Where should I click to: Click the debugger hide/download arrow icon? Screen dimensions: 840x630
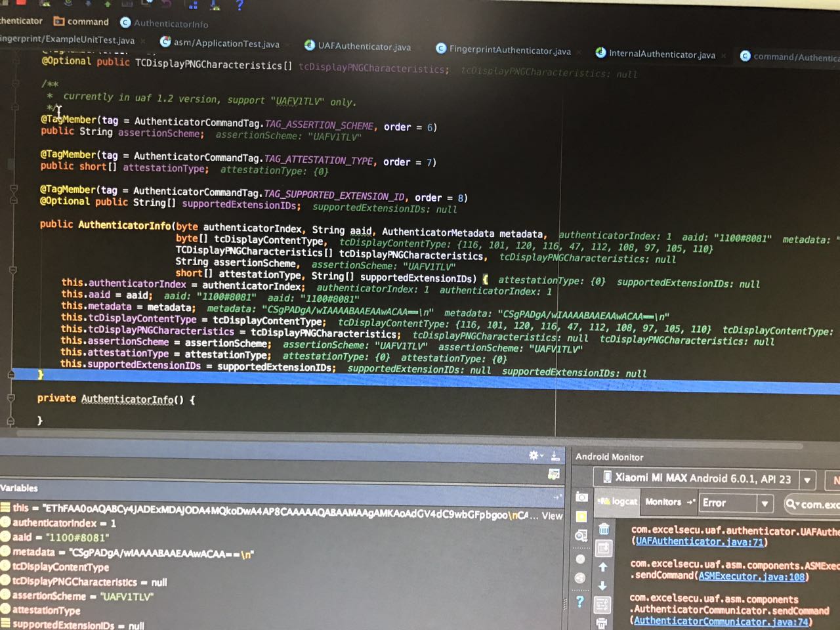[x=555, y=455]
